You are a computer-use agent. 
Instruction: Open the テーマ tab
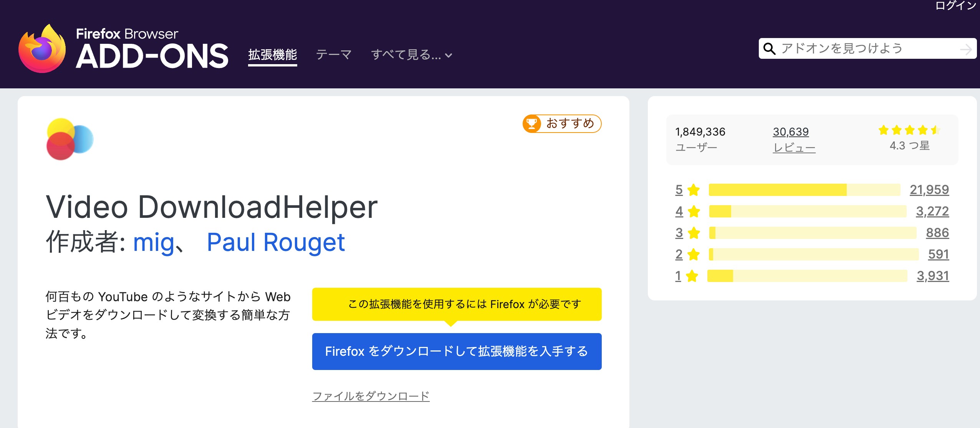click(x=334, y=55)
